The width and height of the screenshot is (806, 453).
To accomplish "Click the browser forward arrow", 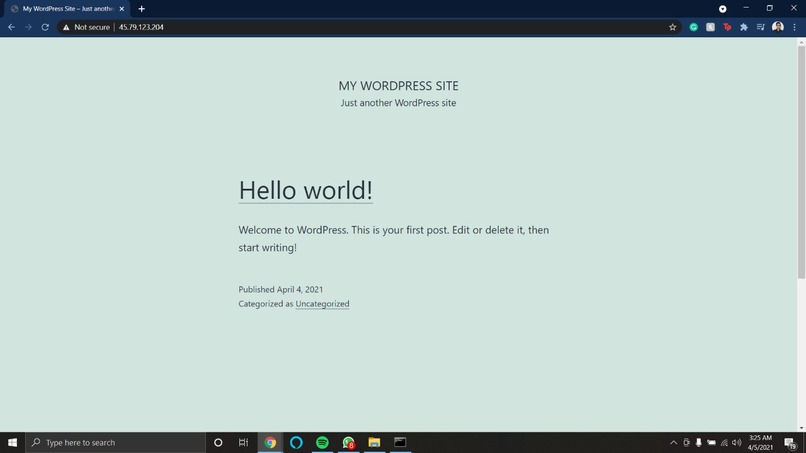I will point(28,27).
